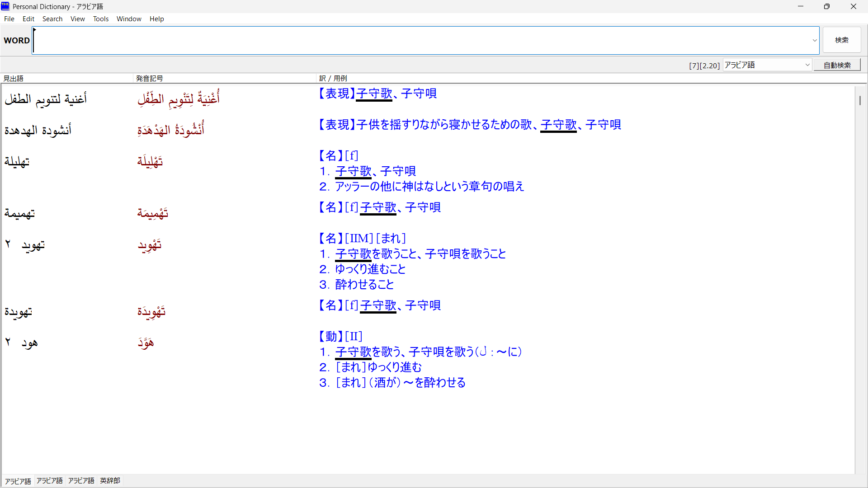Open the Tools menu
Screen dimensions: 868x488
click(101, 19)
